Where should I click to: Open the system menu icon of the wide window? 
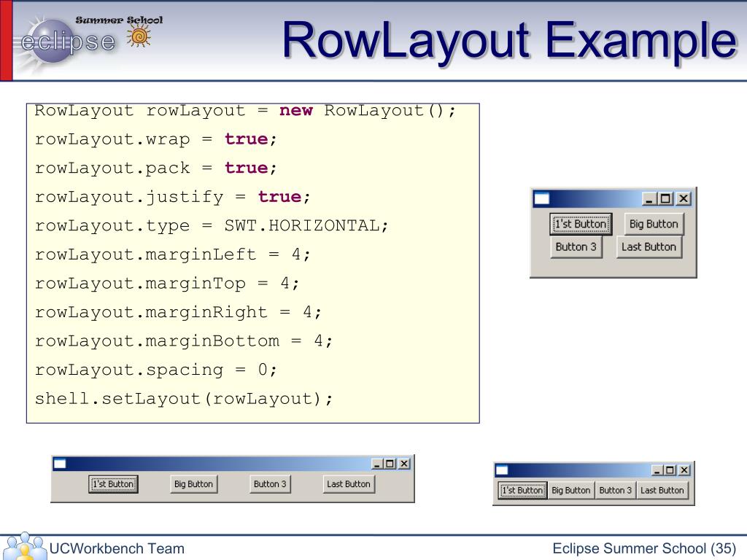coord(60,463)
